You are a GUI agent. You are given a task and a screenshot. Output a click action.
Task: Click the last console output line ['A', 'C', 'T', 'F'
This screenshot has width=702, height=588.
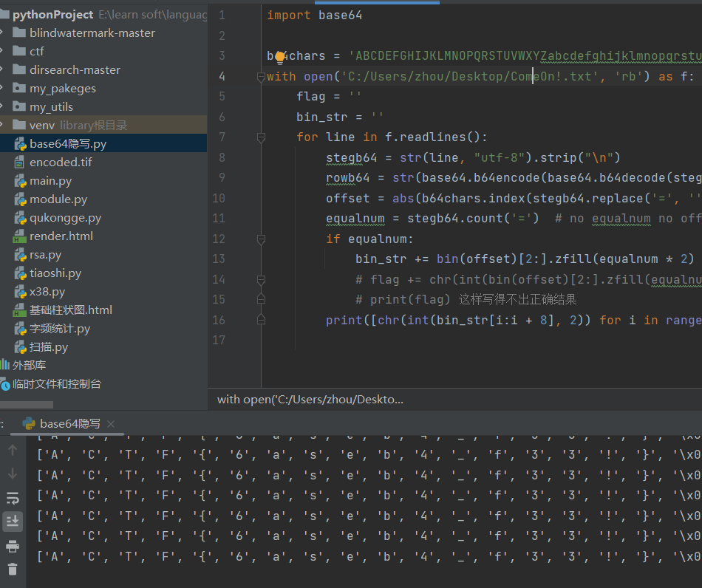tap(369, 557)
